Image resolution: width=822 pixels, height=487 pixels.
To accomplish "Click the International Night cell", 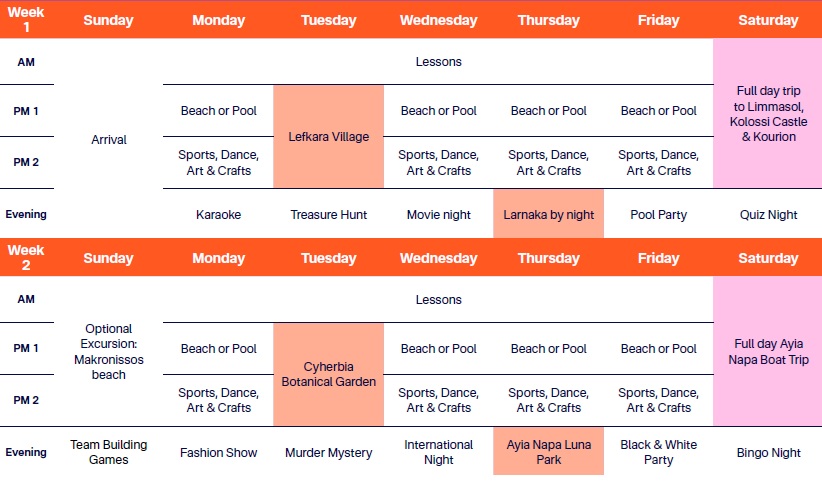I will pos(438,452).
